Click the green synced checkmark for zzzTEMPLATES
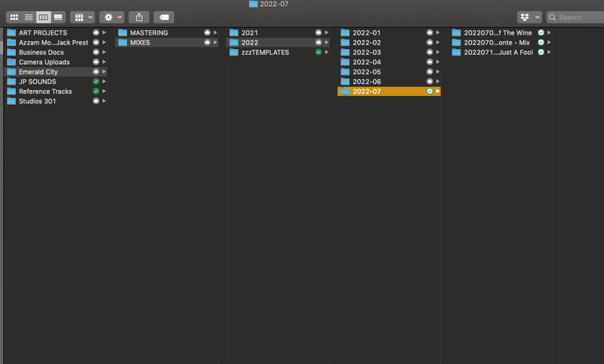Image resolution: width=604 pixels, height=364 pixels. (319, 52)
